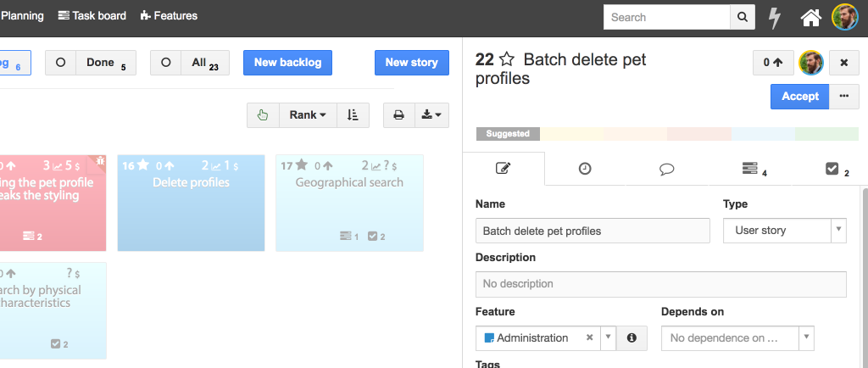The image size is (868, 368).
Task: Expand the Type User story dropdown
Action: click(x=837, y=230)
